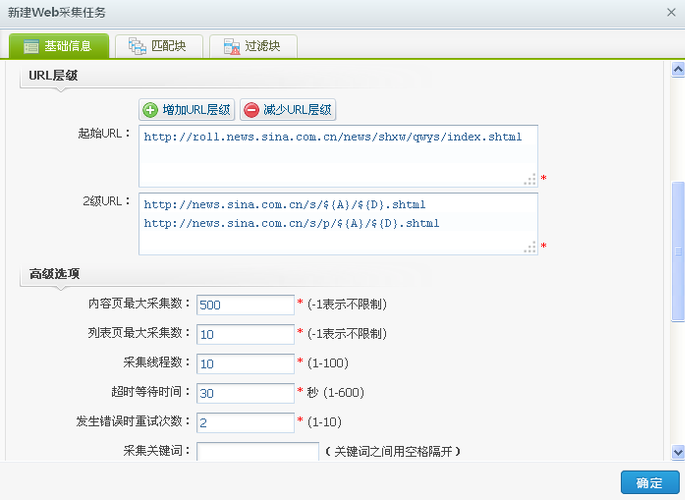Click into the 采集线程数 field
The width and height of the screenshot is (685, 500).
point(245,363)
